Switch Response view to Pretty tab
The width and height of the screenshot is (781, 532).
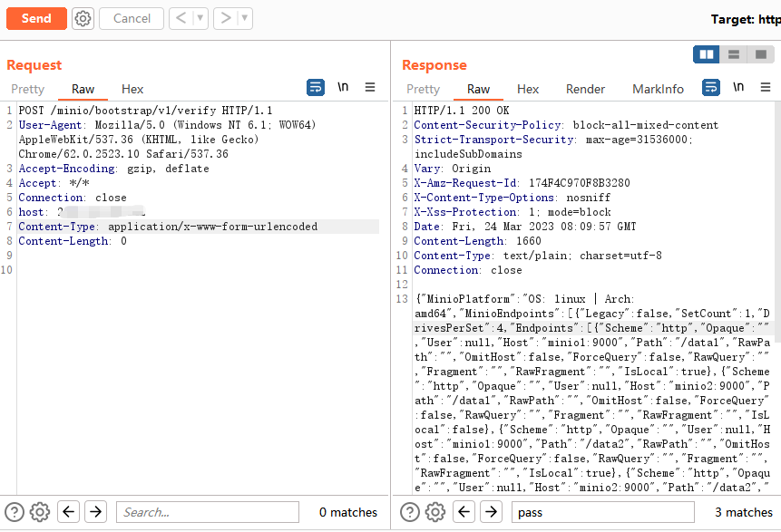(x=424, y=89)
